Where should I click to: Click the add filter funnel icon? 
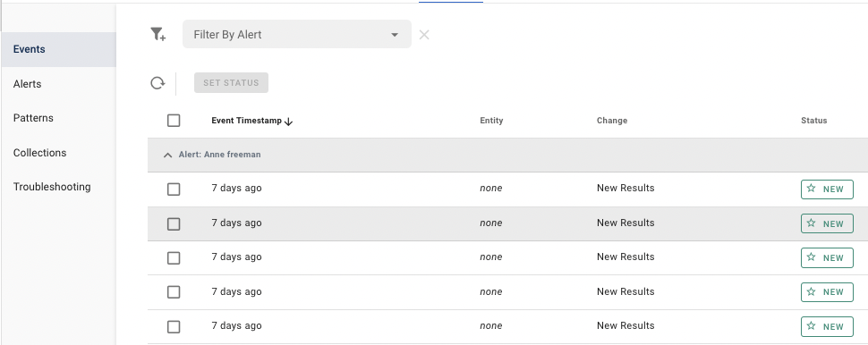point(158,34)
